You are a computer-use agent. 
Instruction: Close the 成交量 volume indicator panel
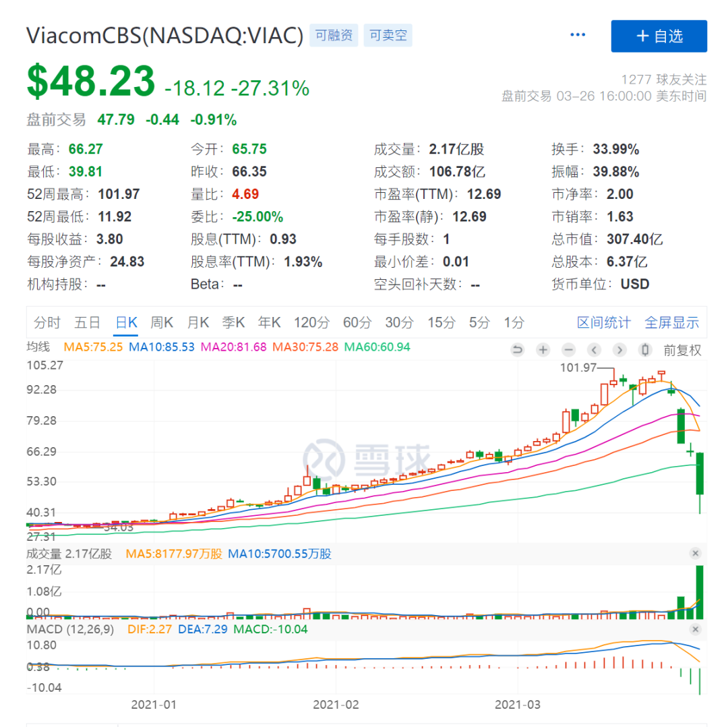[x=695, y=553]
